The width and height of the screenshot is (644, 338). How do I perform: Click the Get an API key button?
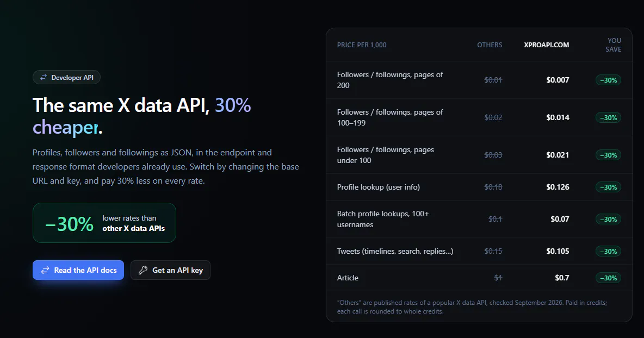170,270
